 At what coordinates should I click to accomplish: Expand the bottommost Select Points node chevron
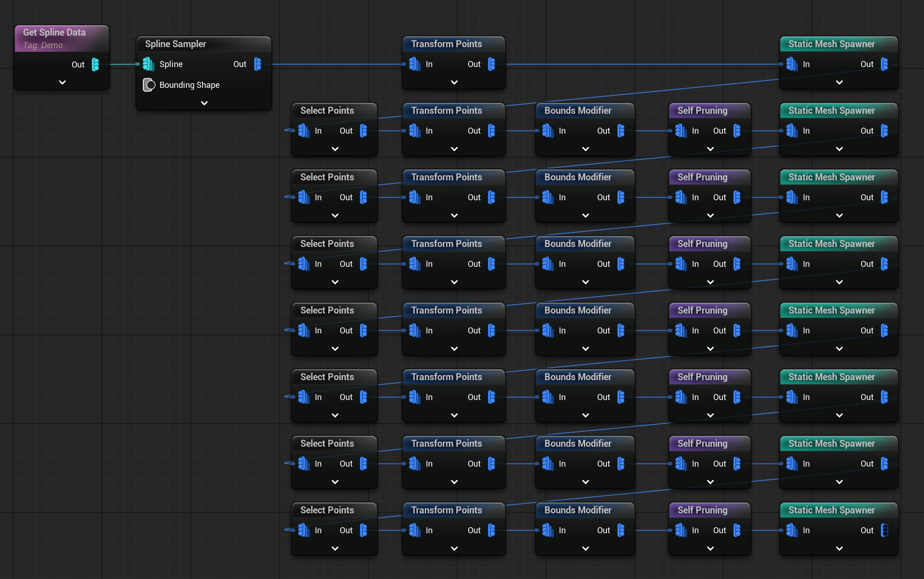335,548
